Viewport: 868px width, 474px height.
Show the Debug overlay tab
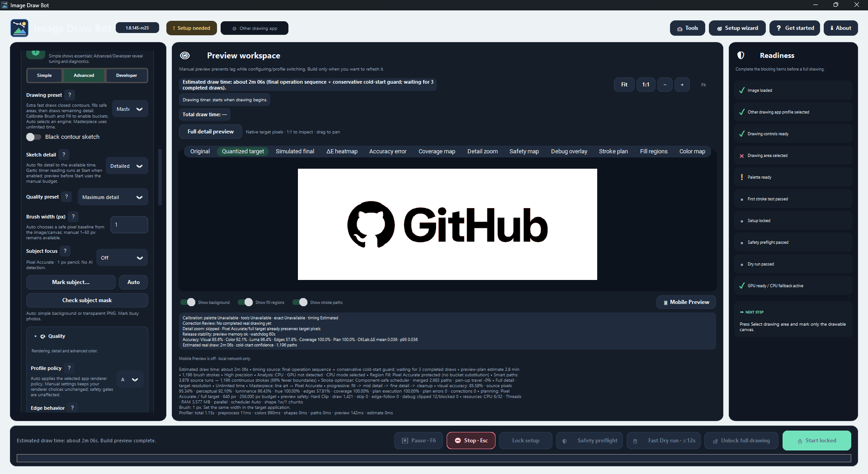click(569, 152)
